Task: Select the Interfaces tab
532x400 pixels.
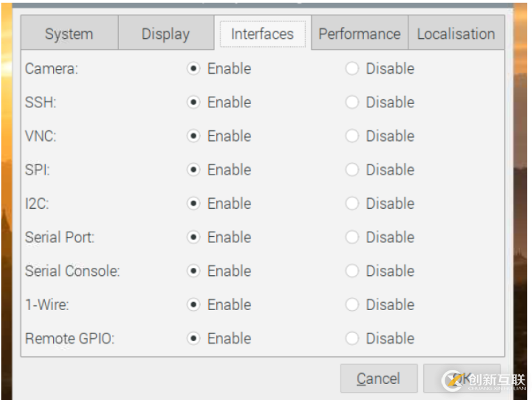Action: pos(263,33)
